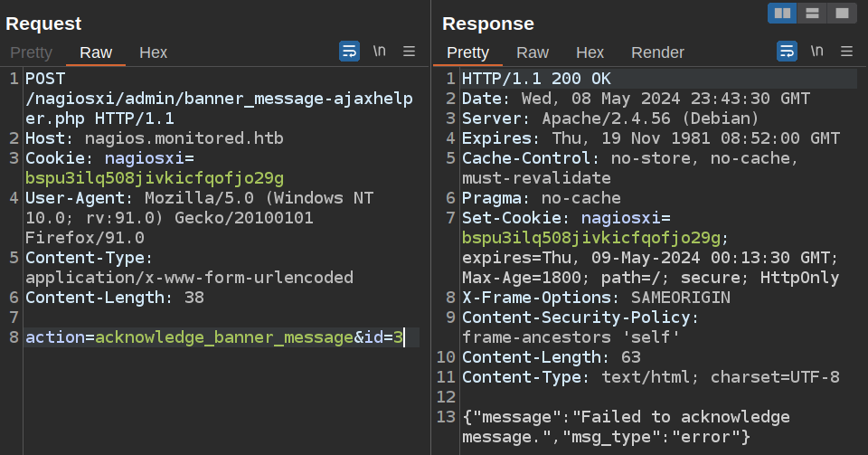Click the JSON error message in response
Screen dimensions: 868x455
[624, 427]
